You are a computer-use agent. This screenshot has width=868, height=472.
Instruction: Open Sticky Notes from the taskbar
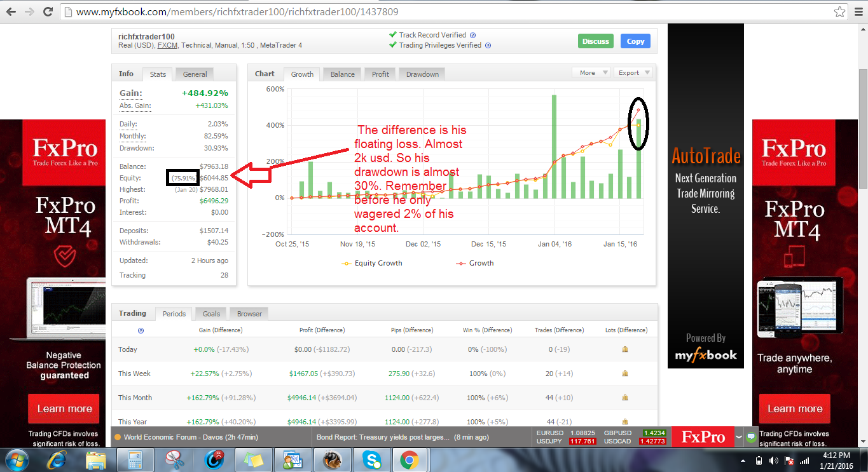(x=254, y=460)
